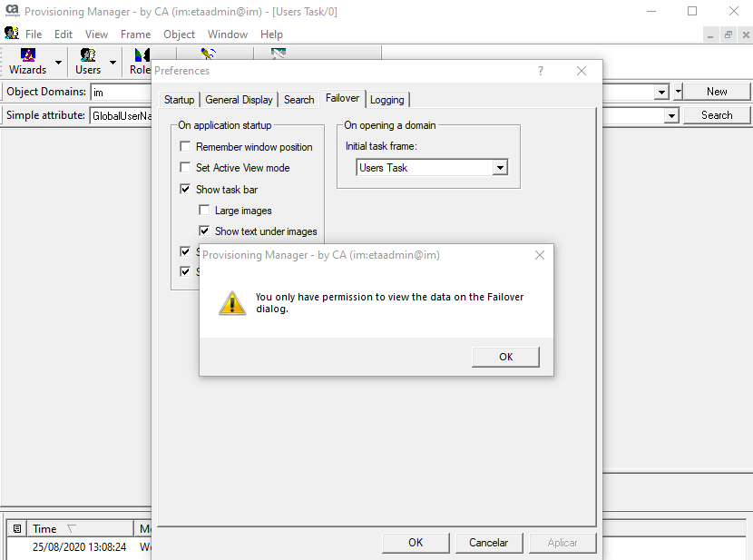The height and width of the screenshot is (560, 753).
Task: Close the Preferences dialog with X
Action: [x=582, y=71]
